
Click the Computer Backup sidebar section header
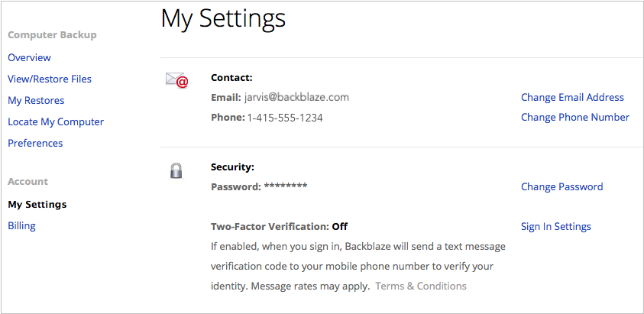[52, 35]
